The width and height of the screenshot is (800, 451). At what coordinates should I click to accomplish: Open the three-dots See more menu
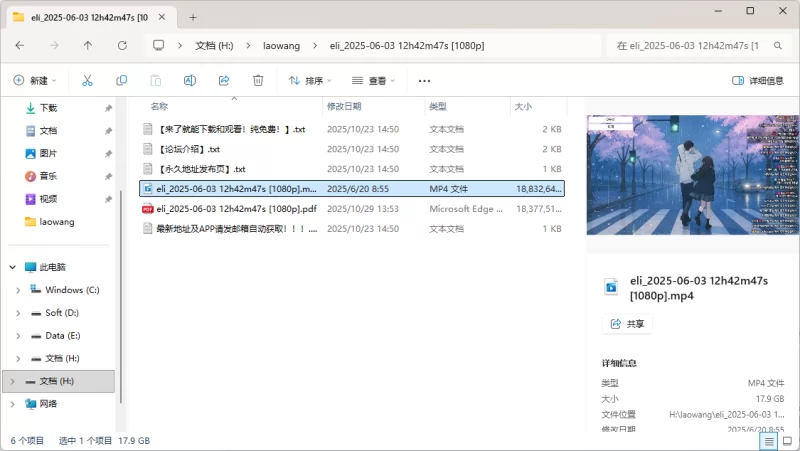coord(424,80)
